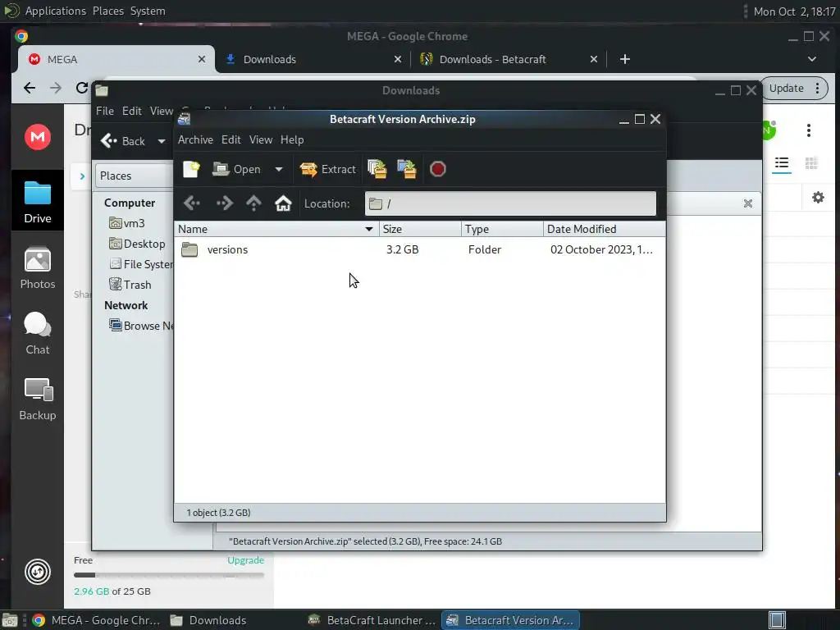Expand the Open recent archives dropdown arrow
The width and height of the screenshot is (840, 630).
click(x=279, y=169)
